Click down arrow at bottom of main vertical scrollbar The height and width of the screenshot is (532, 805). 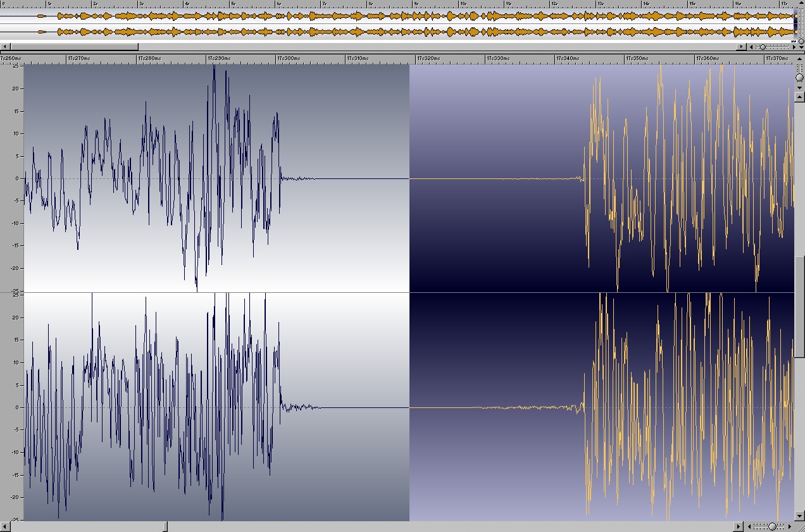click(x=800, y=517)
